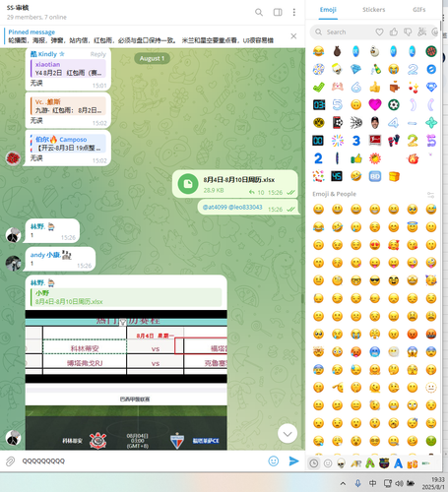Insert the pink heart emoji
448x492 pixels.
tap(375, 104)
